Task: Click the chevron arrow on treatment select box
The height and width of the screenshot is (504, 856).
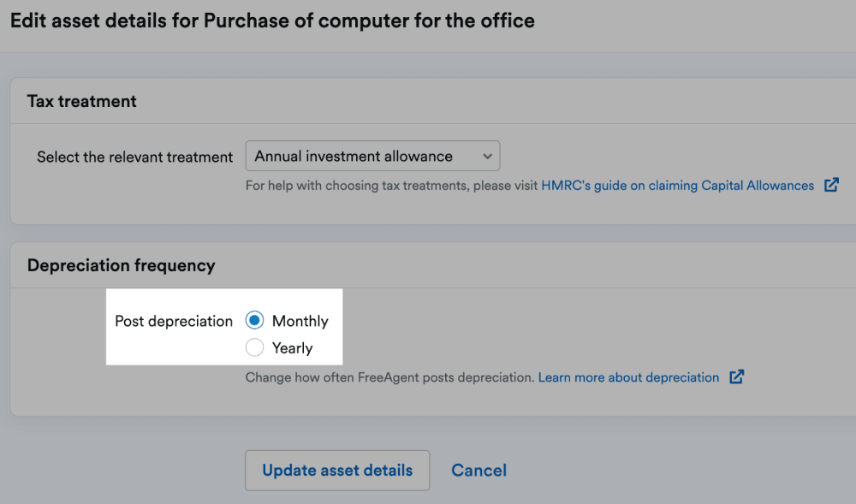Action: pyautogui.click(x=487, y=157)
